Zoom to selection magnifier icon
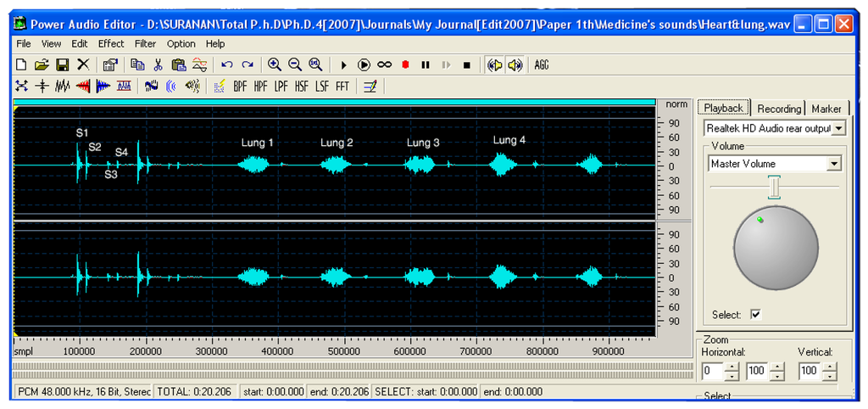Viewport: 868px width, 409px height. [315, 64]
